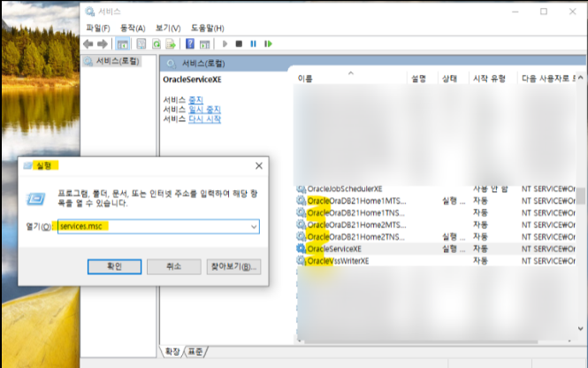This screenshot has height=368, width=588.
Task: Switch to the 확장 tab
Action: (x=172, y=351)
